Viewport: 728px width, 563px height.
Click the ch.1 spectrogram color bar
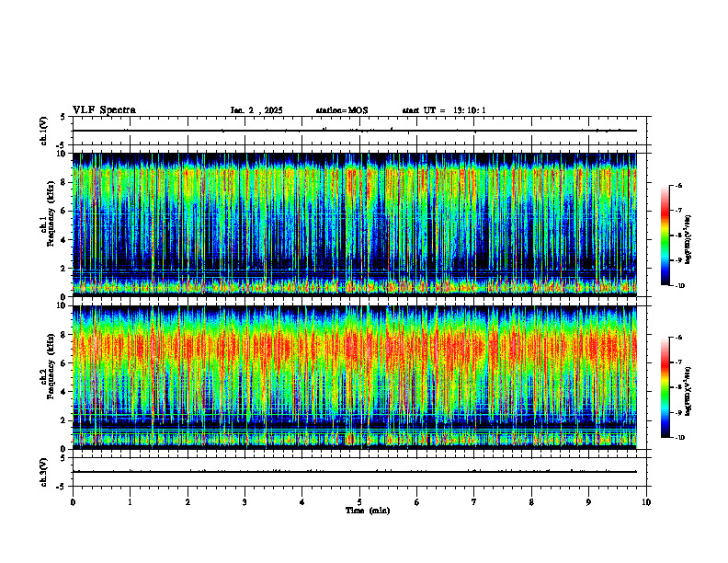(665, 236)
